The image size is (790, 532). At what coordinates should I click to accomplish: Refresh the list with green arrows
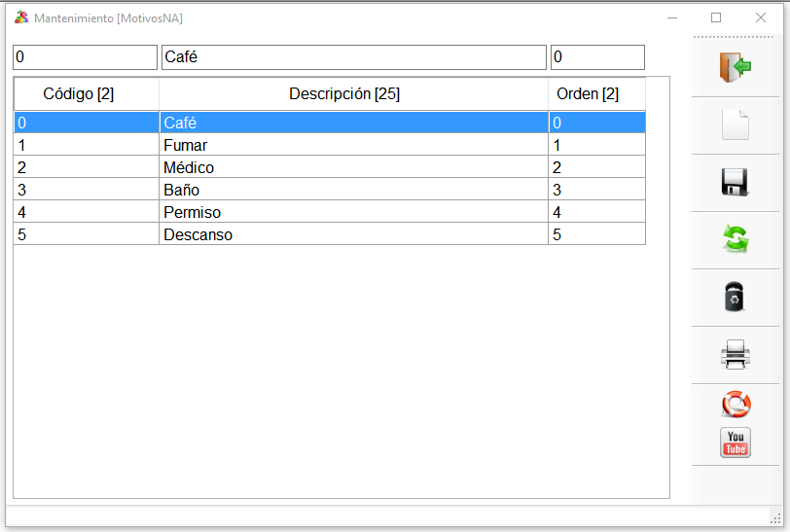[x=736, y=239]
